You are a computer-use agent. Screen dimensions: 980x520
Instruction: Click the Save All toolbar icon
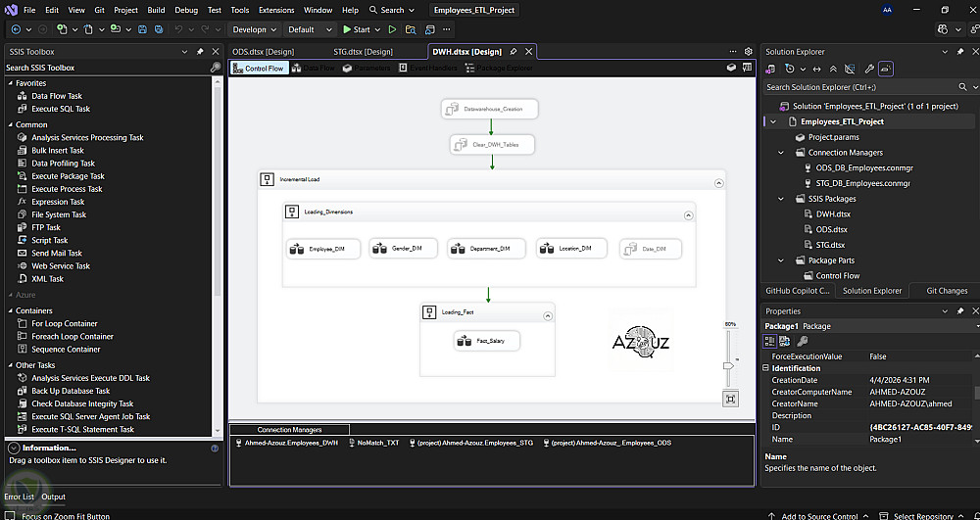pos(159,29)
